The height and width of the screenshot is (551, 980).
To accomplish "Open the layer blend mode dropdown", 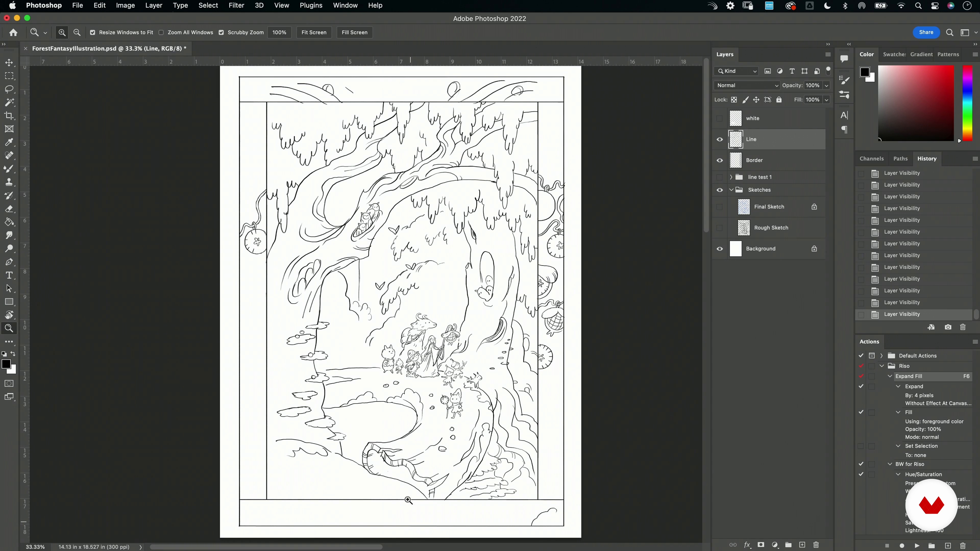I will [747, 85].
